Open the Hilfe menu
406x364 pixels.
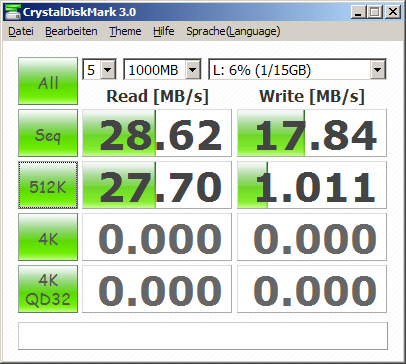point(164,31)
